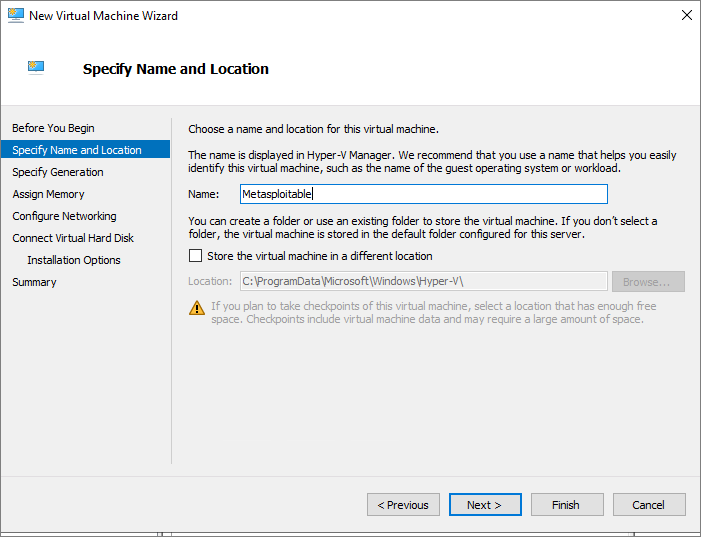Go to Installation Options sub-step
Viewport: 701px width, 537px height.
(x=74, y=260)
